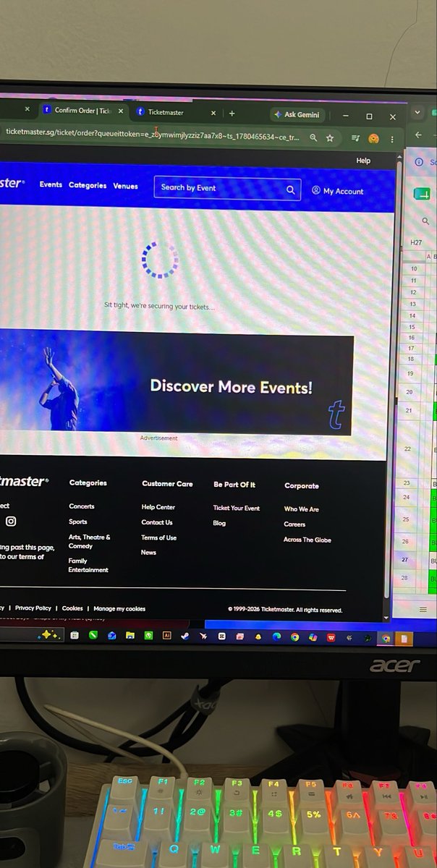Open the Categories menu
Viewport: 437px width, 868px height.
click(88, 185)
